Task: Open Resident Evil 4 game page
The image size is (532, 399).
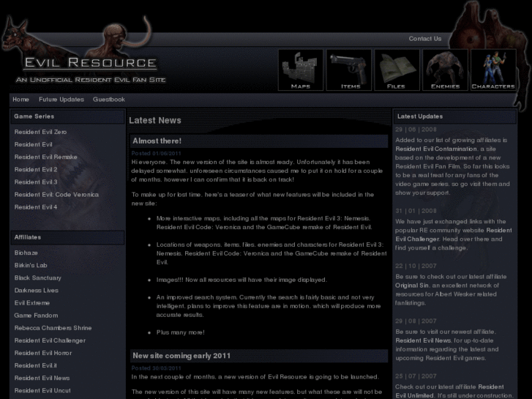Action: [36, 207]
